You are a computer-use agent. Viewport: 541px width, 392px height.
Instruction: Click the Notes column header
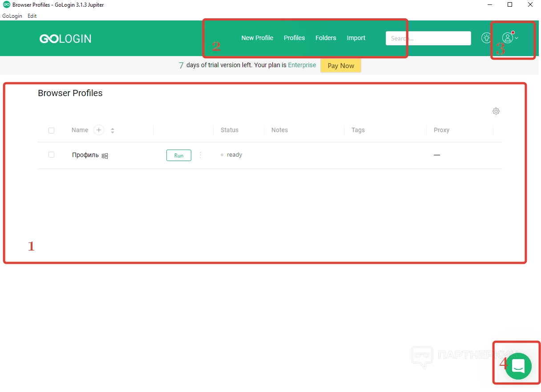click(279, 130)
